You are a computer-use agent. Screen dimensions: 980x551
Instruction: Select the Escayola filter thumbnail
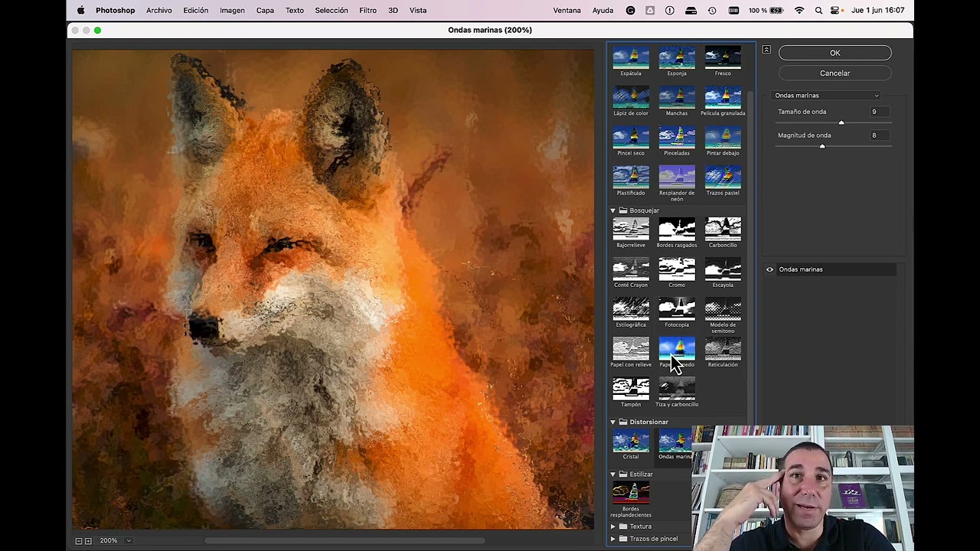coord(723,269)
